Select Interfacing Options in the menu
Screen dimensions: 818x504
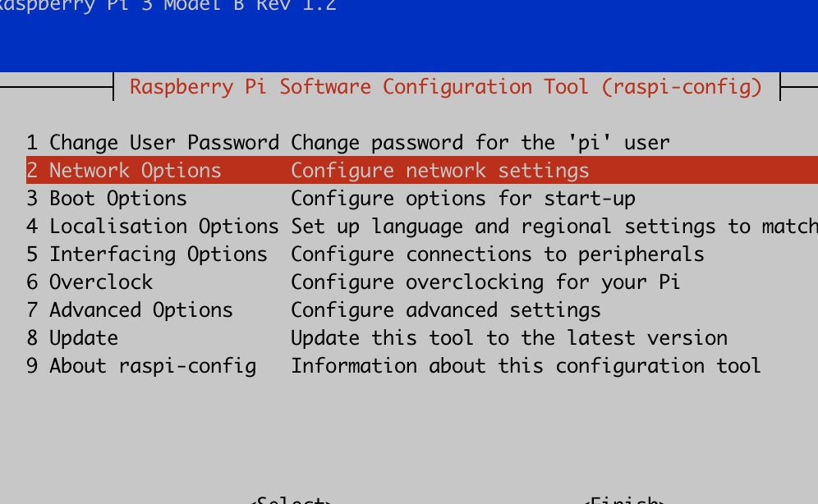point(147,254)
